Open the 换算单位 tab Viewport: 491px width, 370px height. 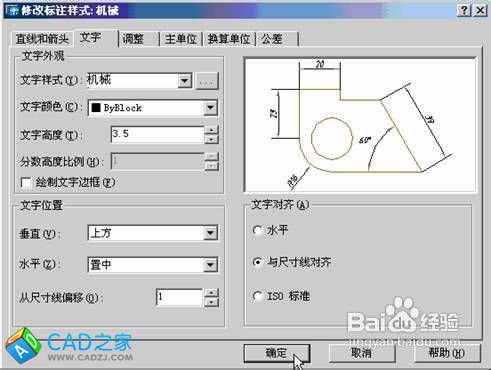pos(229,39)
